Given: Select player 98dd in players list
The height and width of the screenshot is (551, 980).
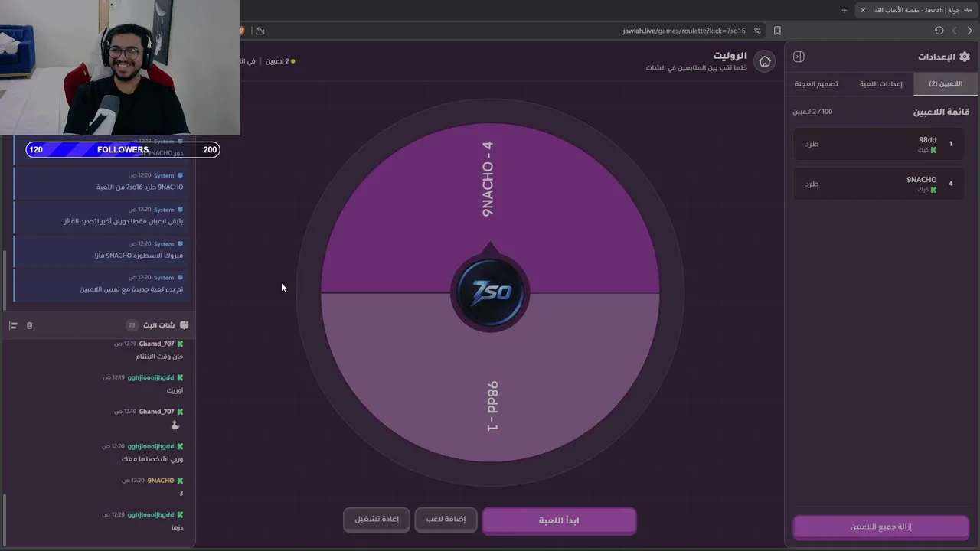Looking at the screenshot, I should point(880,144).
